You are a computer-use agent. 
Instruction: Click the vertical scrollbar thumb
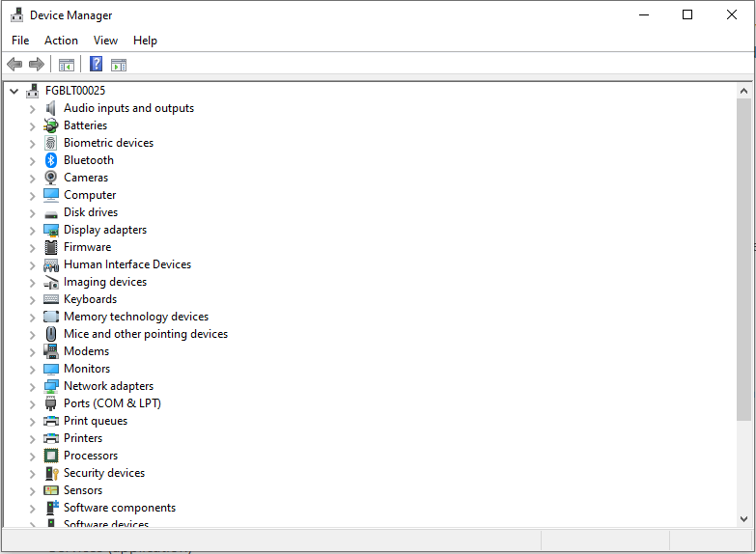pos(743,260)
